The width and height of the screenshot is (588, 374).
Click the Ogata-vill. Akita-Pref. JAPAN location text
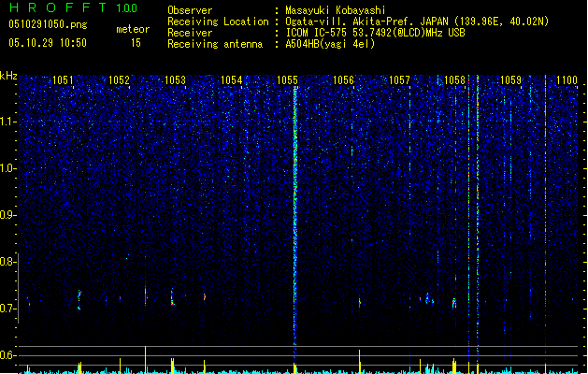[x=417, y=22]
